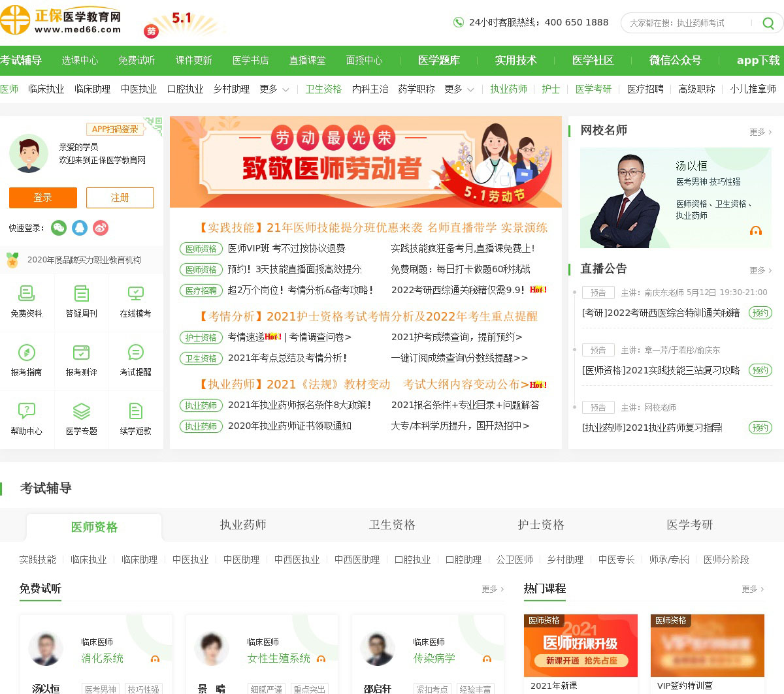Click the headphone icon beside 传染病学
Viewport: 784px width, 694px height.
487,659
